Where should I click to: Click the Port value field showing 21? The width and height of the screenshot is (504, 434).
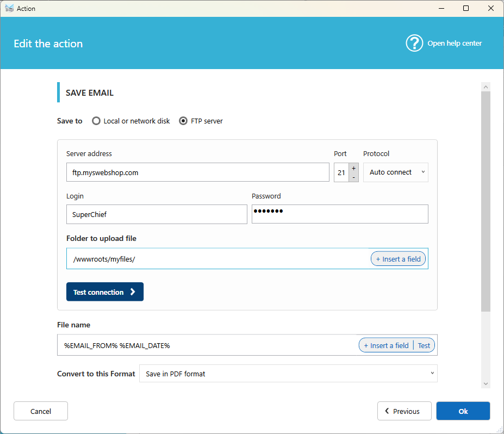[341, 172]
